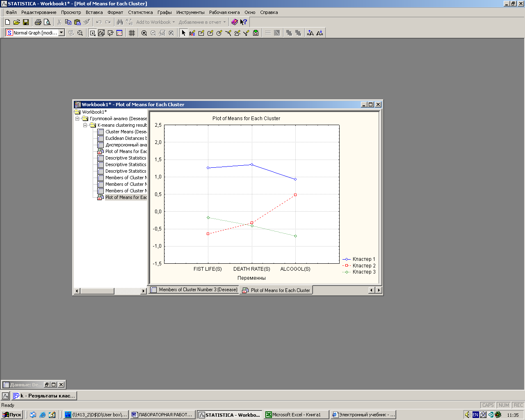The height and width of the screenshot is (420, 525).
Task: Click the context help arrow-question icon
Action: [x=244, y=22]
